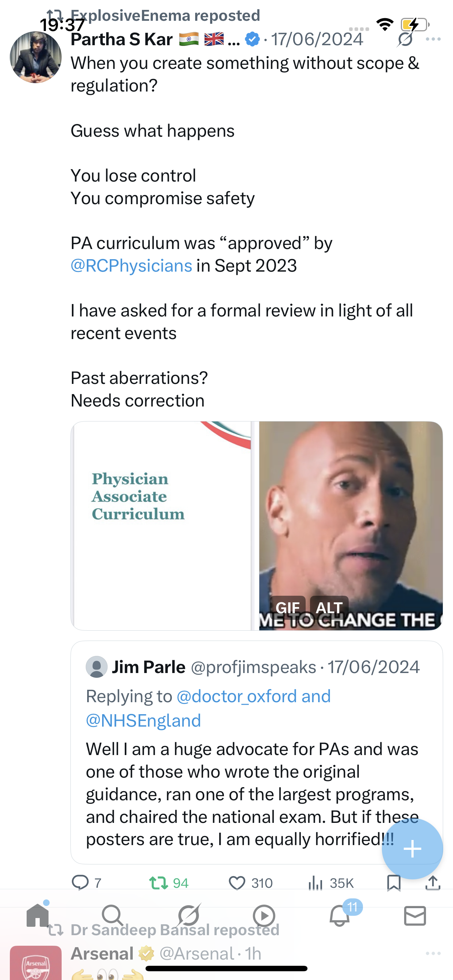
Task: Open more options for Partha's tweet
Action: [x=433, y=39]
